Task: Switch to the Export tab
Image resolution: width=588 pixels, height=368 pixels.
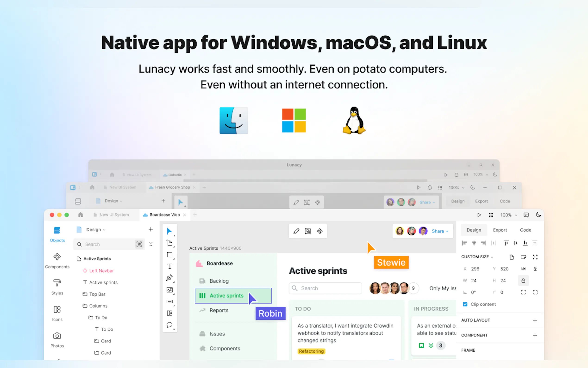Action: point(500,230)
